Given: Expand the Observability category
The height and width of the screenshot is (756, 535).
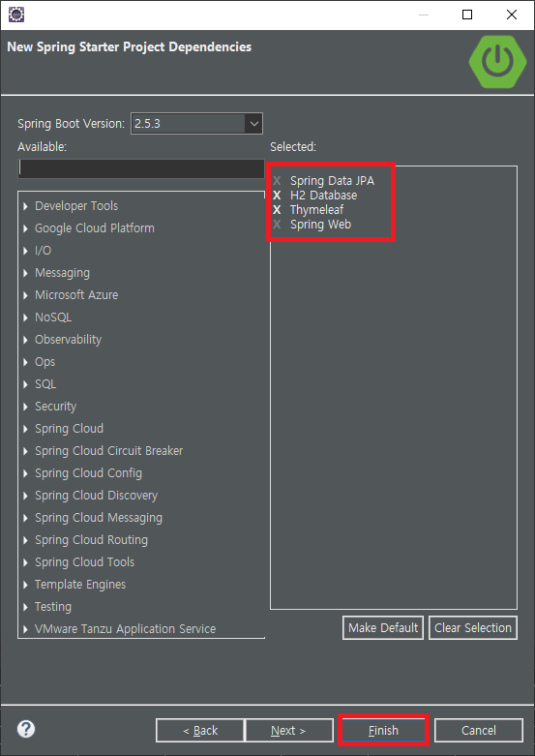Looking at the screenshot, I should [25, 340].
